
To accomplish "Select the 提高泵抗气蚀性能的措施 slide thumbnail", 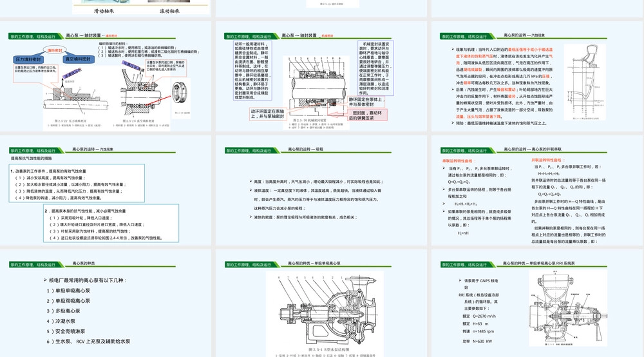I will coord(106,191).
